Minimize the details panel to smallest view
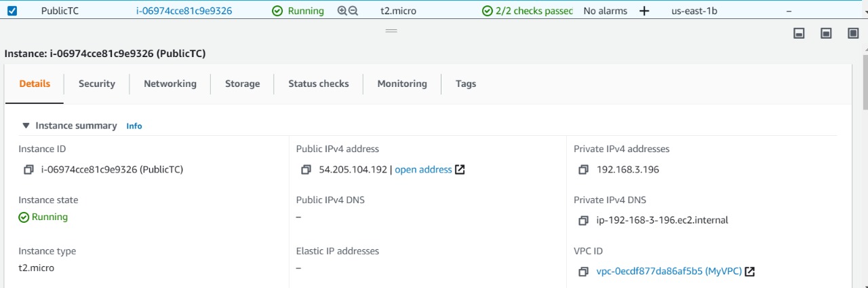Screen dimensions: 868x288 (x=800, y=33)
